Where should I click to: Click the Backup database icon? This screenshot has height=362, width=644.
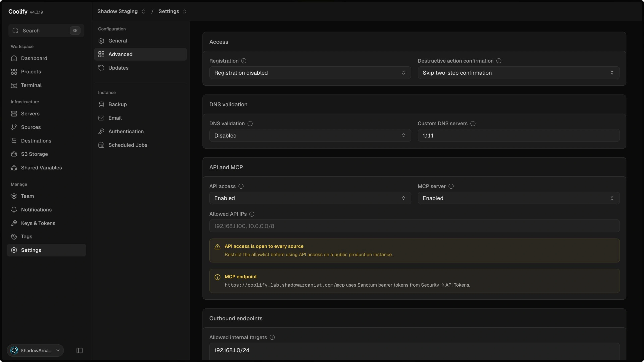click(x=101, y=104)
